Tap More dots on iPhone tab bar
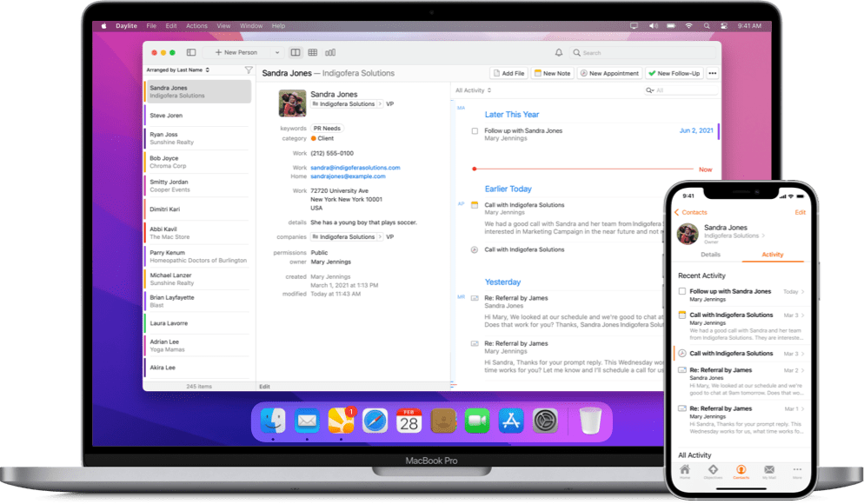The width and height of the screenshot is (864, 504). point(797,471)
